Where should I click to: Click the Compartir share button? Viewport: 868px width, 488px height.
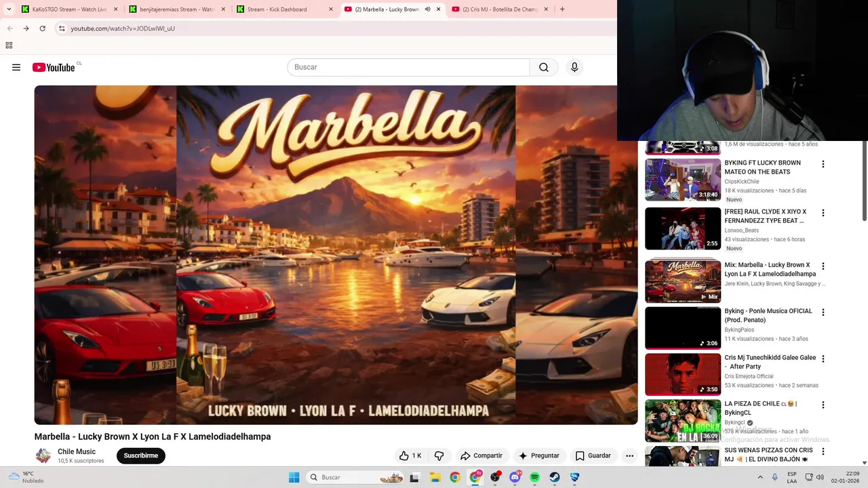[481, 455]
